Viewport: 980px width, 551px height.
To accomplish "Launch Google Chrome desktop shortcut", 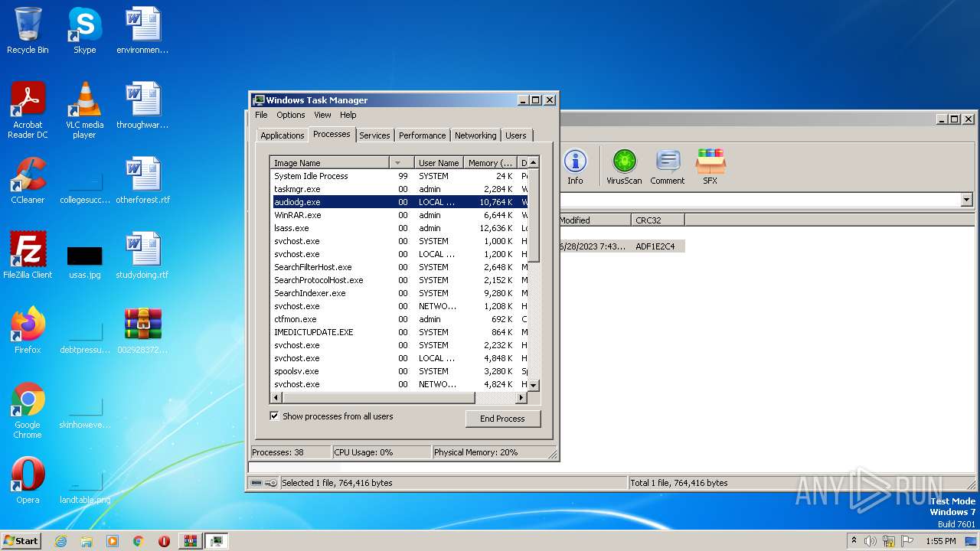I will (x=28, y=410).
